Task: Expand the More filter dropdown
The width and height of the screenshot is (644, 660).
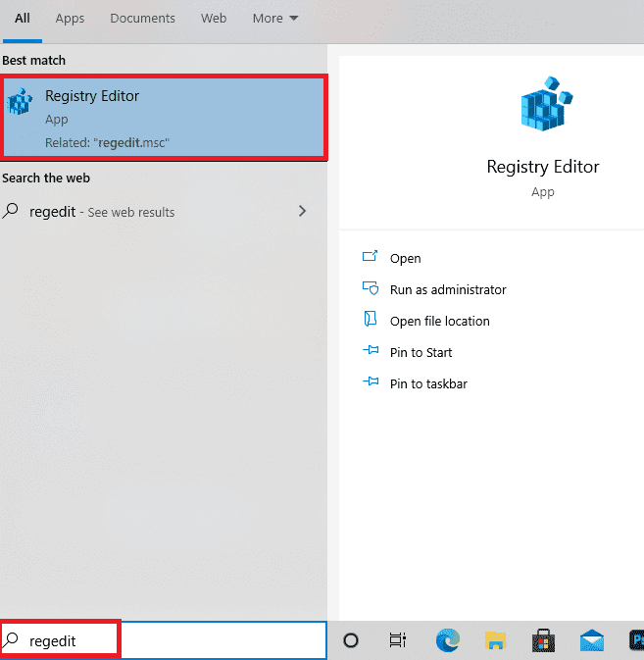Action: pyautogui.click(x=275, y=18)
